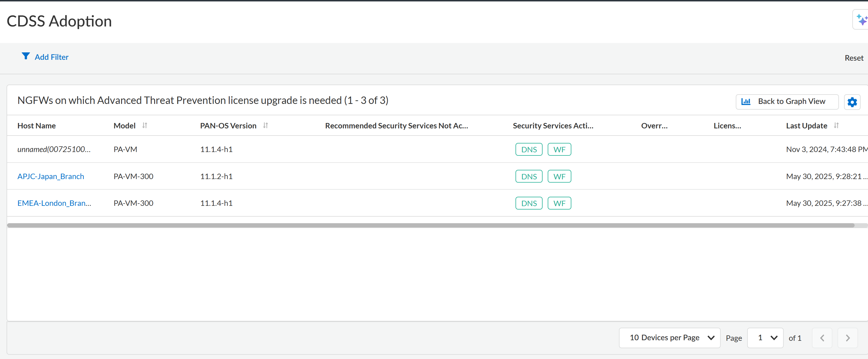Sort by Model column arrows
Viewport: 868px width, 359px height.
(x=144, y=126)
